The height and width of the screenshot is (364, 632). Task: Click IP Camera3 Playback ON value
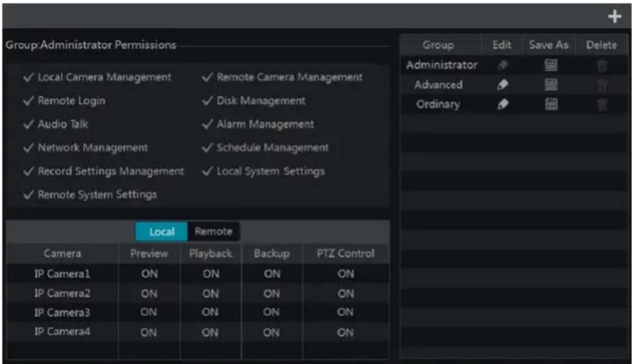point(210,313)
